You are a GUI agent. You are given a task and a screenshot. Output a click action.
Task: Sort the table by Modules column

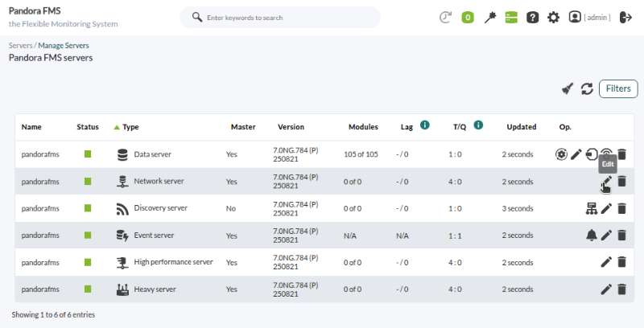tap(363, 127)
